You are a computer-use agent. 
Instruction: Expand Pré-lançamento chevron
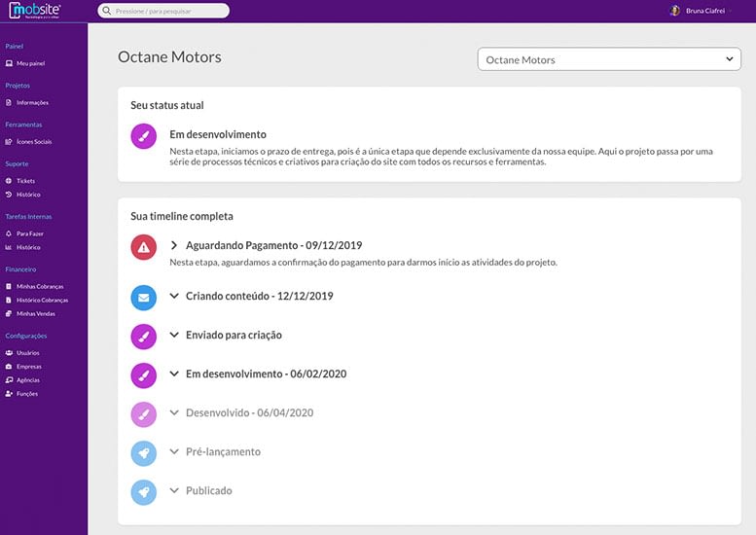click(174, 451)
